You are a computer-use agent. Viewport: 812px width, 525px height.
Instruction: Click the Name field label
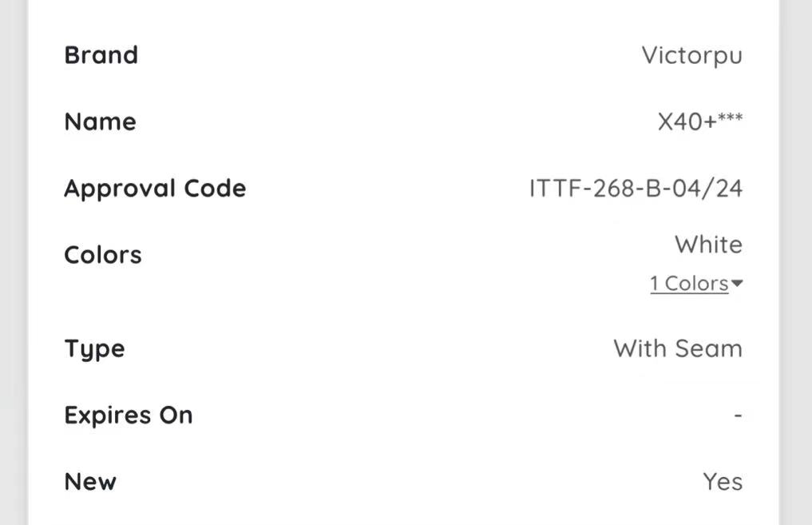point(101,121)
